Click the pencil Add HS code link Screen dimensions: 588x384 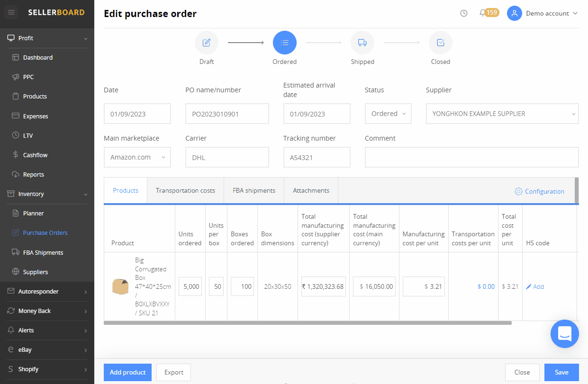coord(535,286)
